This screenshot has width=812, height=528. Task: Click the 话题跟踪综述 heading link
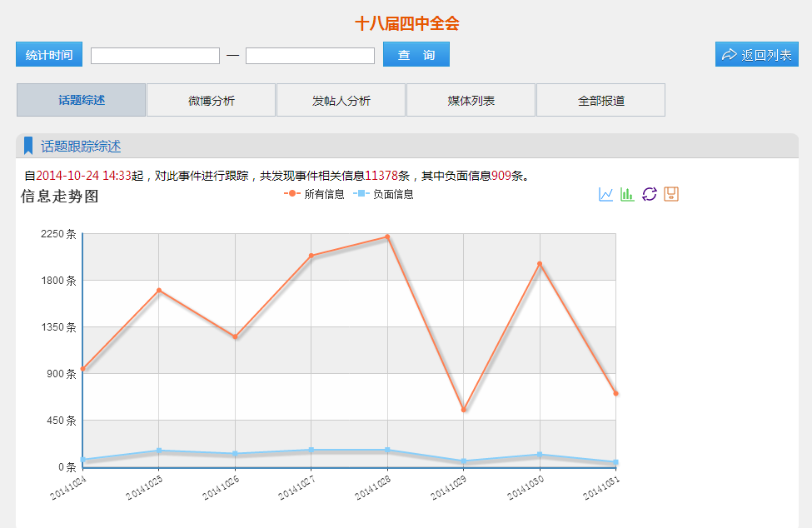[x=81, y=147]
